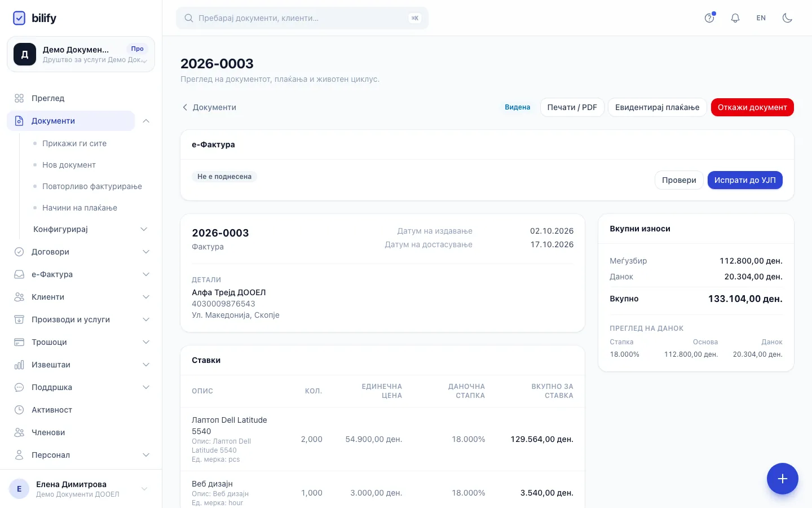Screen dimensions: 812x508
Task: Open the help question mark icon
Action: (x=709, y=18)
